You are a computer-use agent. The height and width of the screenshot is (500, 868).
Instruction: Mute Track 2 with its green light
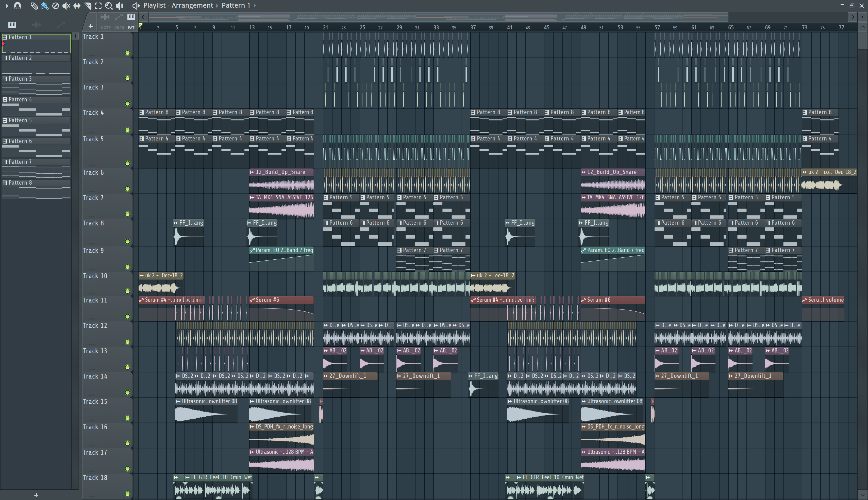(x=128, y=78)
